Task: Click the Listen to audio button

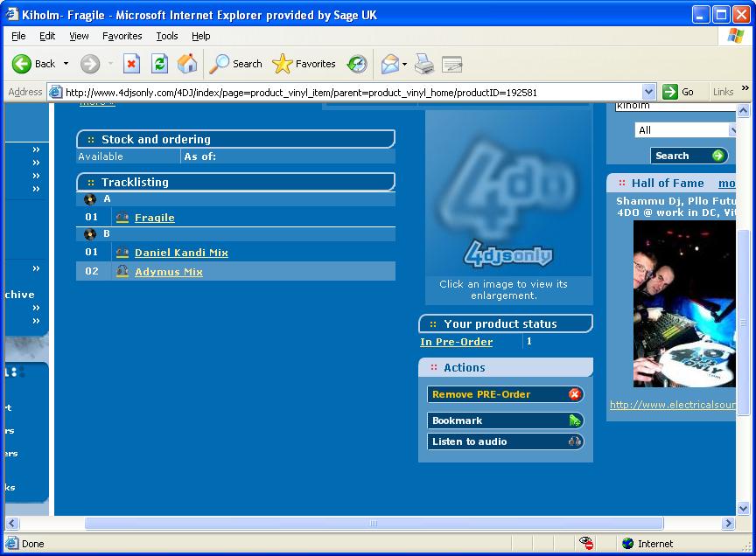Action: [x=505, y=441]
